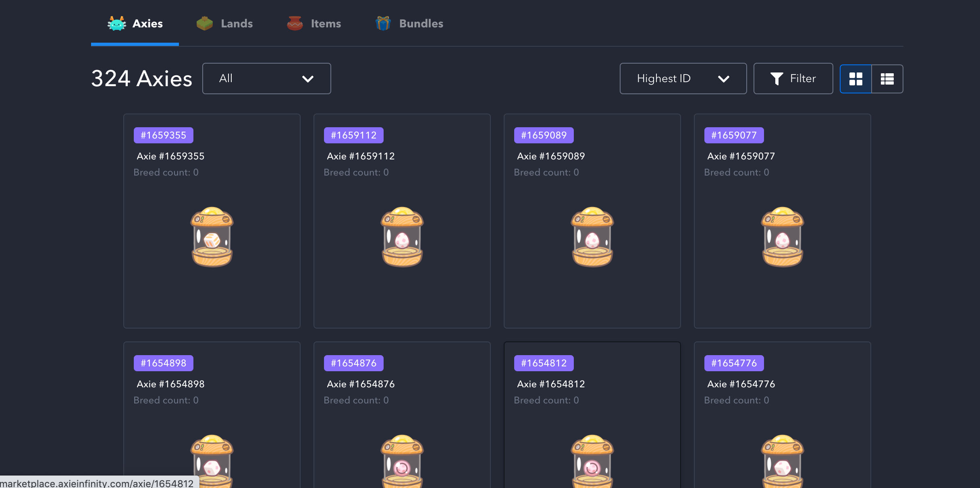
Task: Switch to list view
Action: (887, 79)
